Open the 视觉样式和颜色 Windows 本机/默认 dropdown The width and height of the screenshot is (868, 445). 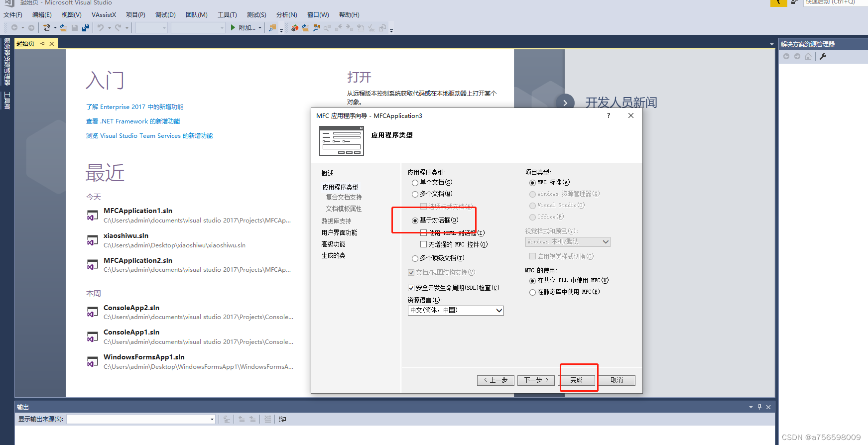coord(568,242)
